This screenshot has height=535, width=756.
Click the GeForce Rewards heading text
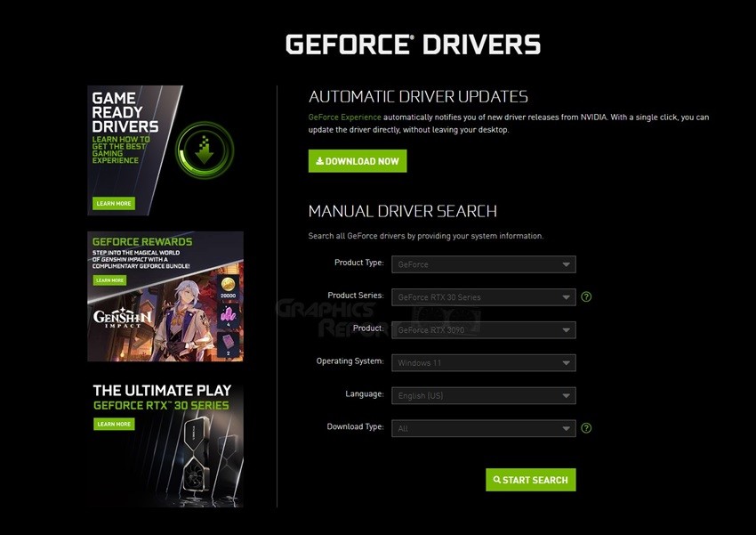(142, 242)
